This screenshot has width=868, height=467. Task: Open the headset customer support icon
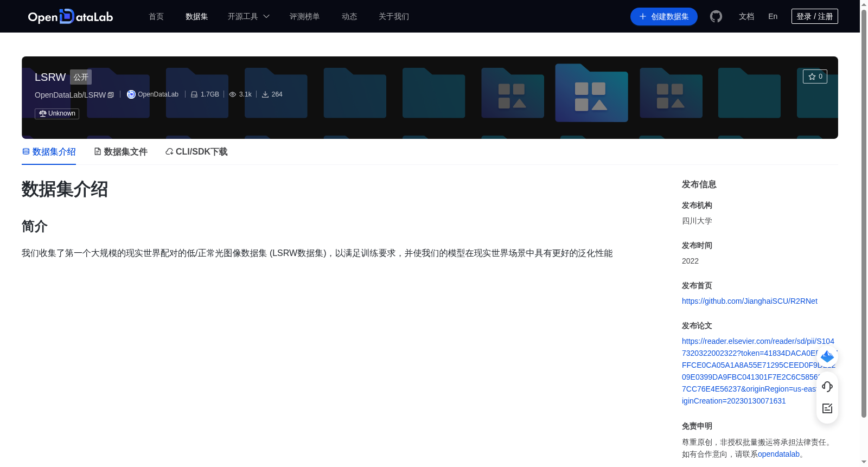[827, 387]
